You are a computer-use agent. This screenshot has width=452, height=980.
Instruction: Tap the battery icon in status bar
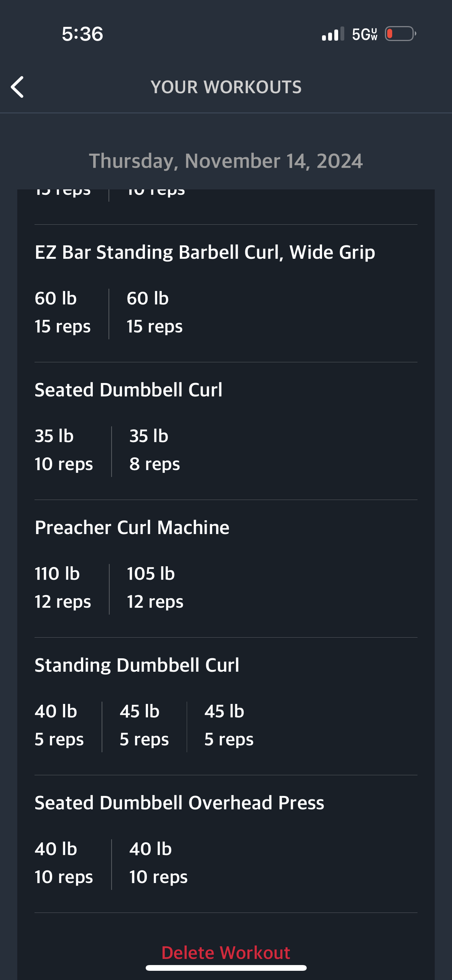[400, 34]
